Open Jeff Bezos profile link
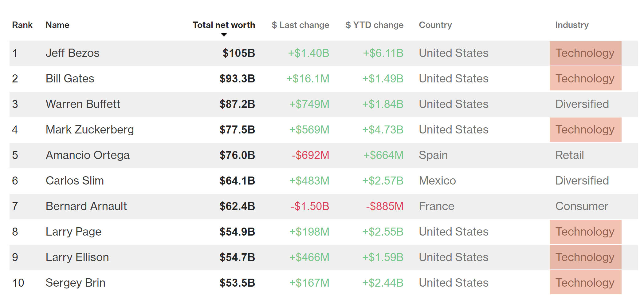644x302 pixels. [x=73, y=53]
